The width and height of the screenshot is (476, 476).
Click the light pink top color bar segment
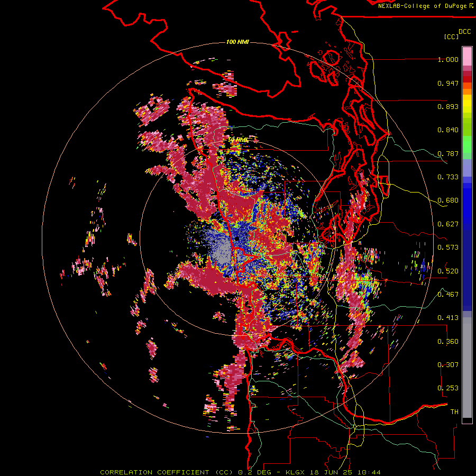pos(467,56)
